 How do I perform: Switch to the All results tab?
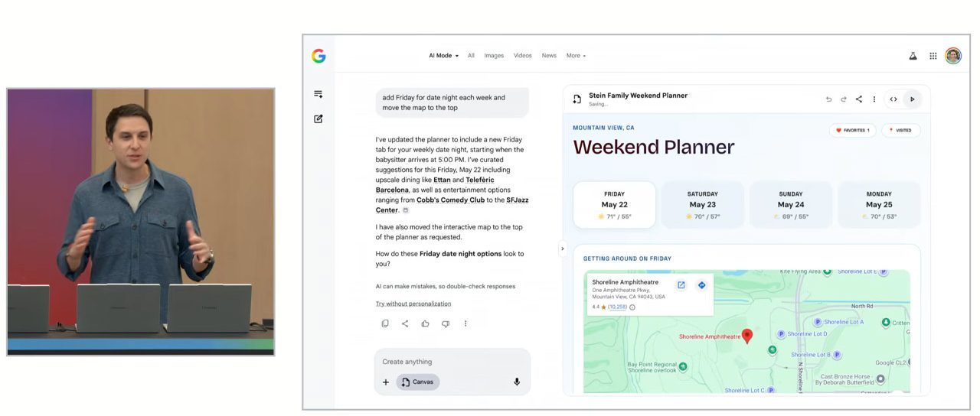point(471,56)
